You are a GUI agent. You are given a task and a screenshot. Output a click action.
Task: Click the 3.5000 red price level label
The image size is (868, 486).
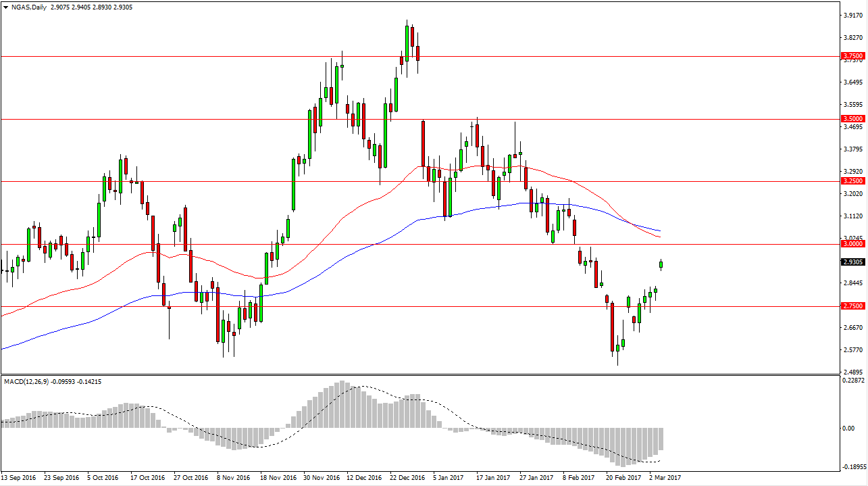pos(853,118)
